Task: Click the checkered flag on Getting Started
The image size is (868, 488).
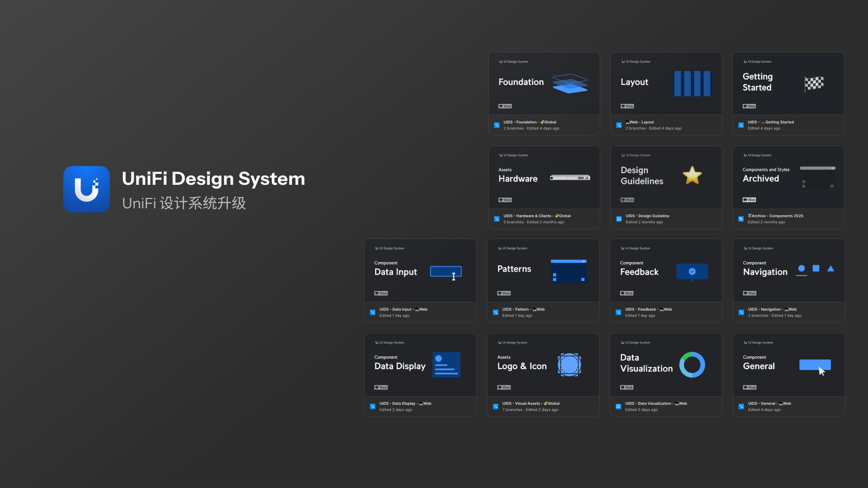Action: click(814, 84)
